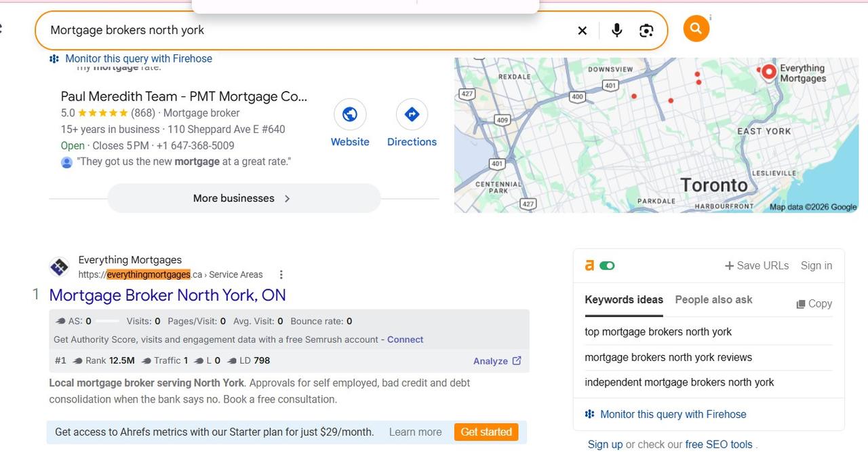Click the orange Ahrefs logo icon
Image resolution: width=868 pixels, height=452 pixels.
click(x=589, y=265)
